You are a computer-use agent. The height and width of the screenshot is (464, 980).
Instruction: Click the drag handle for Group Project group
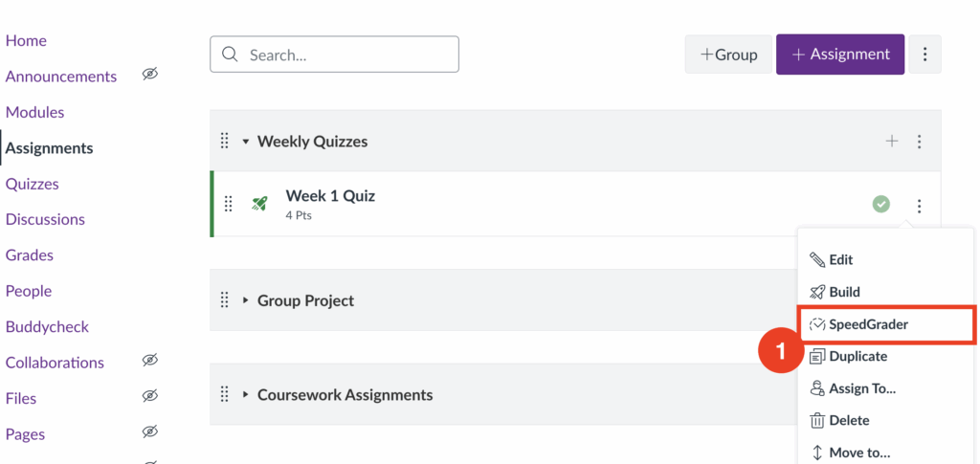(225, 300)
